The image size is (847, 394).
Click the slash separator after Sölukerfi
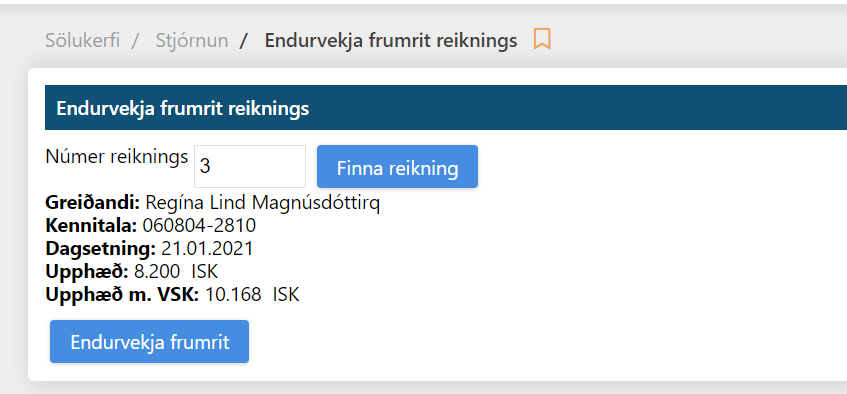click(x=136, y=41)
